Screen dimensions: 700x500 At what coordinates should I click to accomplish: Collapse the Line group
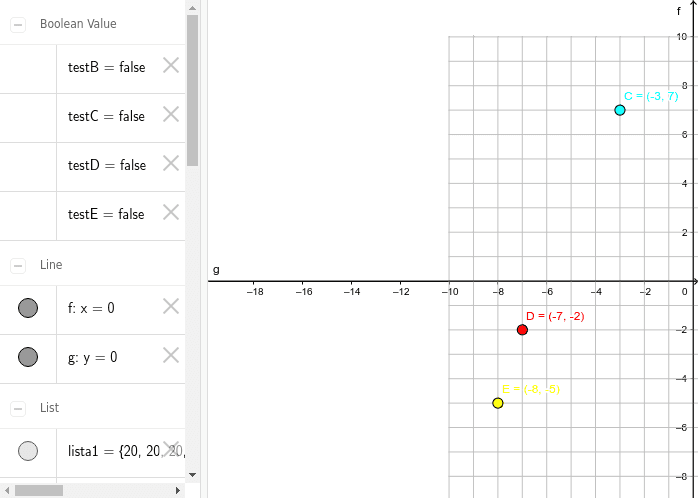(18, 266)
